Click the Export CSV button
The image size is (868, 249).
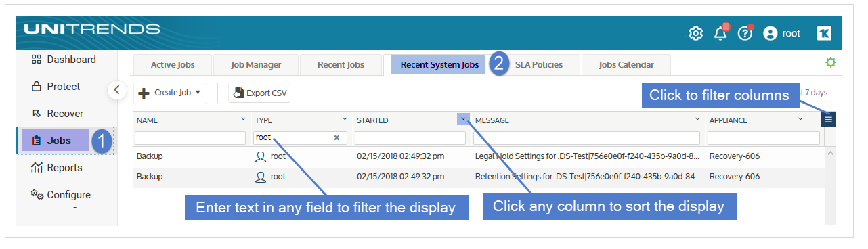pos(259,93)
